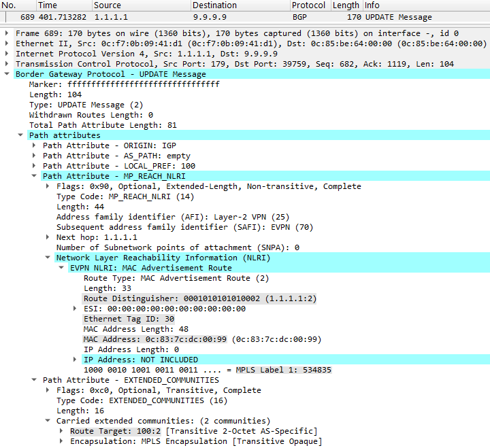Sort by the Destination column header

[240, 5]
